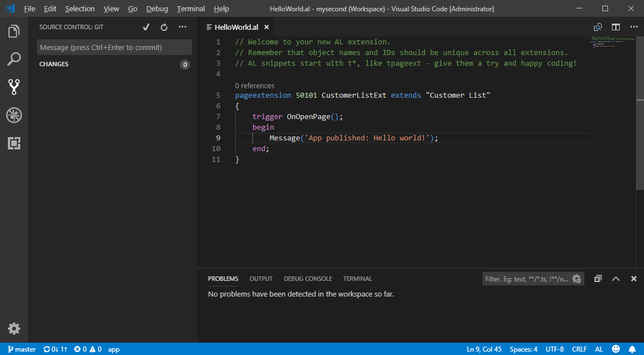Change CRLF line ending setting

[579, 349]
